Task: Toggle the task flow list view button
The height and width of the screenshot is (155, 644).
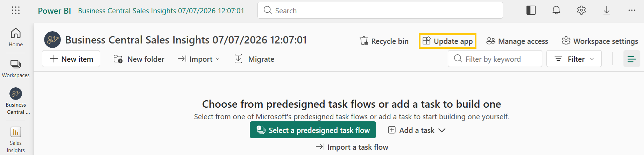Action: coord(632,59)
